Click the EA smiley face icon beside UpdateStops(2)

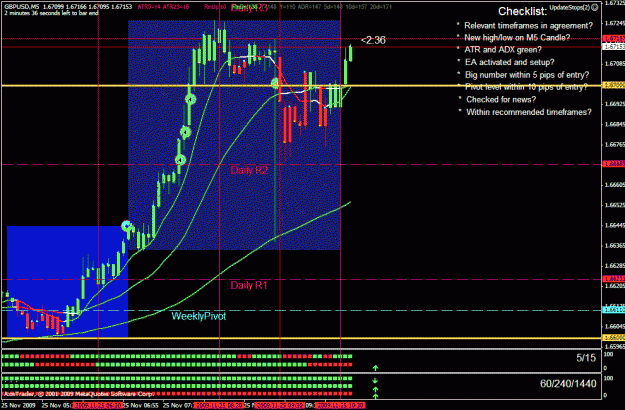[x=595, y=8]
